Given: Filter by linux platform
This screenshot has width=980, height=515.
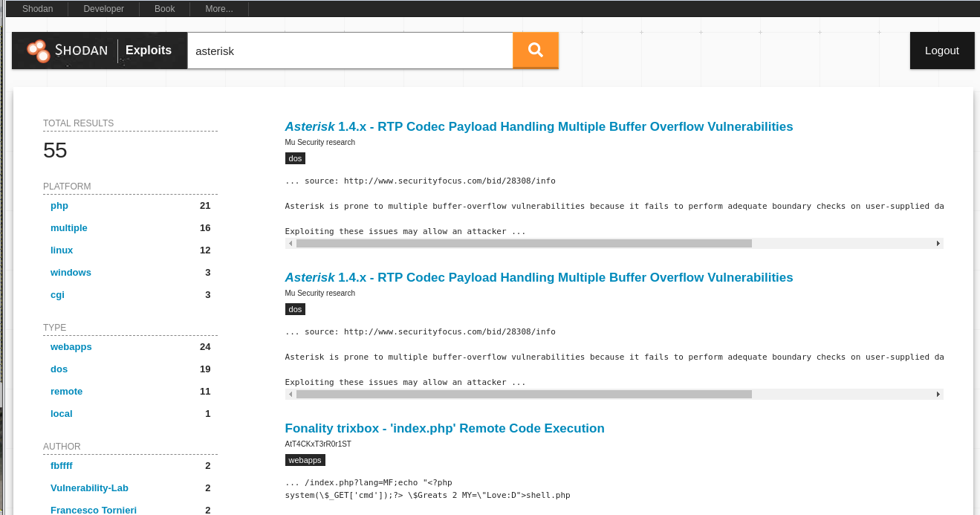Looking at the screenshot, I should (62, 250).
